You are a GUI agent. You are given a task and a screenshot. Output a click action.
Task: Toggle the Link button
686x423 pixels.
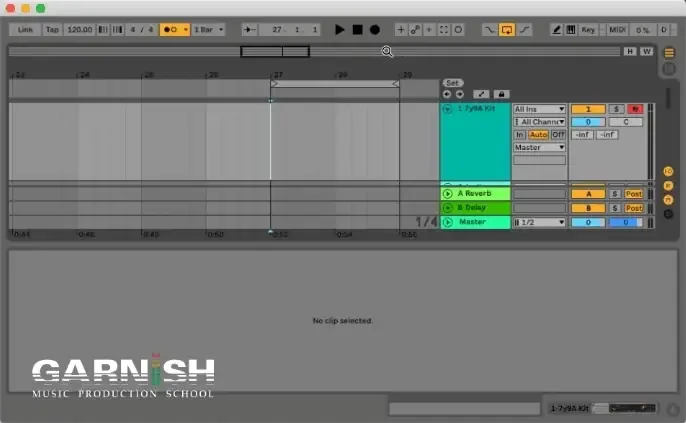(25, 30)
